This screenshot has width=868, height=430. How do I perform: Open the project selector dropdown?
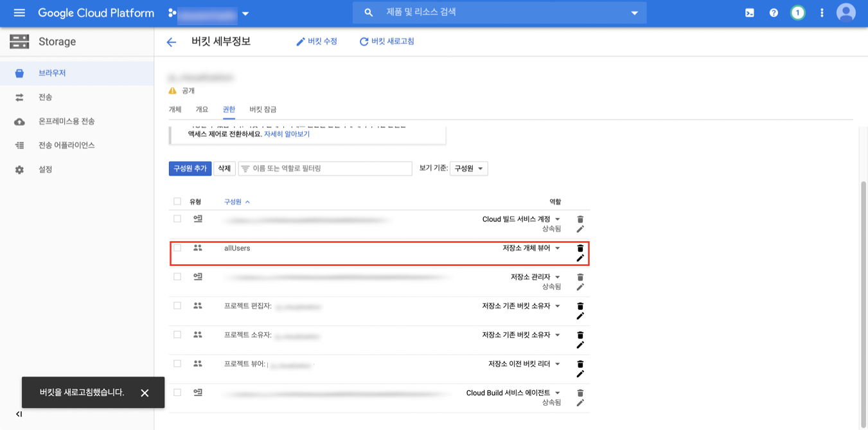coord(209,13)
